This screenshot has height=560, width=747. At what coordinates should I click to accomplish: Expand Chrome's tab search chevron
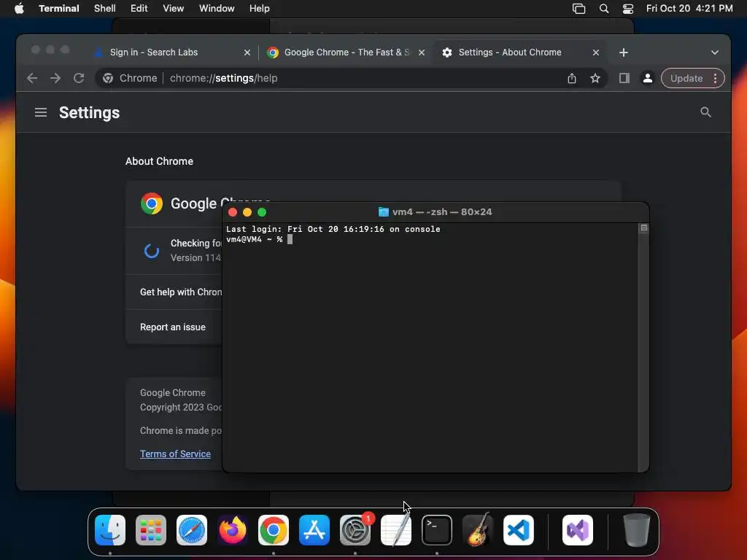[715, 52]
